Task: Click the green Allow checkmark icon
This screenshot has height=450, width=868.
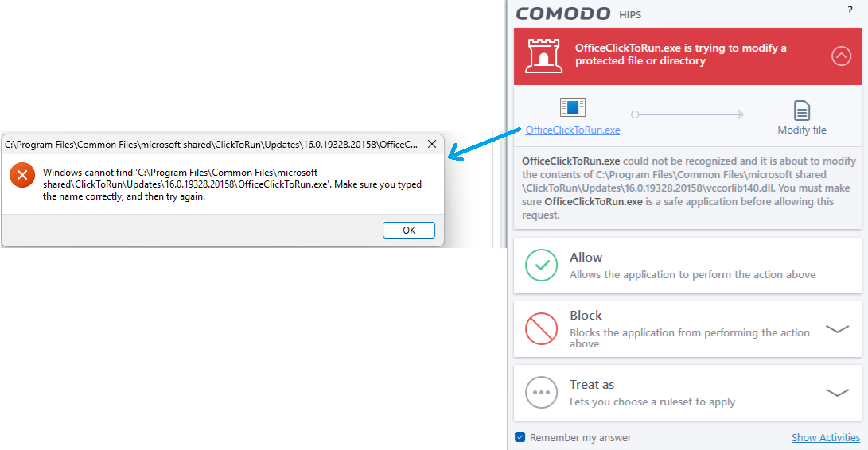Action: click(x=541, y=266)
